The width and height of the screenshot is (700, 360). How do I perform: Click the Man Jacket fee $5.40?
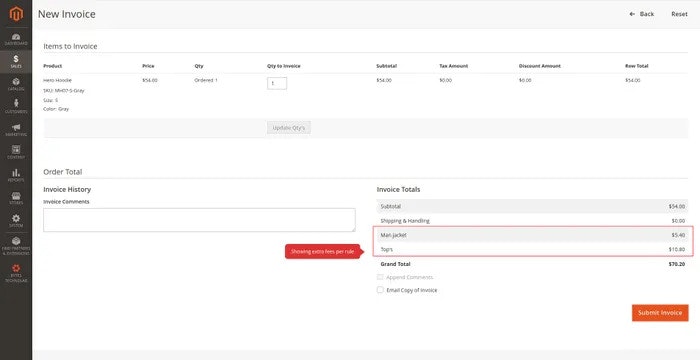pos(678,235)
